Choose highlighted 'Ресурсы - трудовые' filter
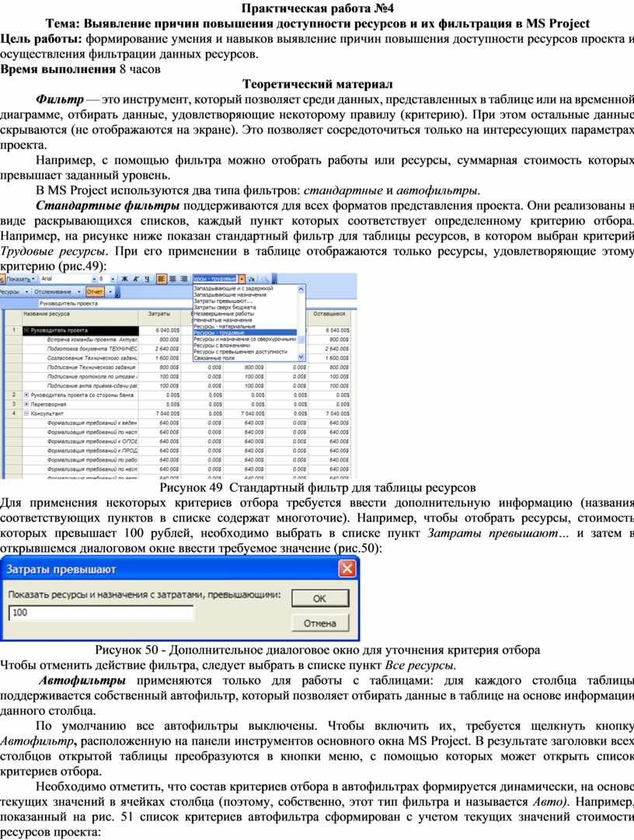This screenshot has width=634, height=840. [245, 333]
